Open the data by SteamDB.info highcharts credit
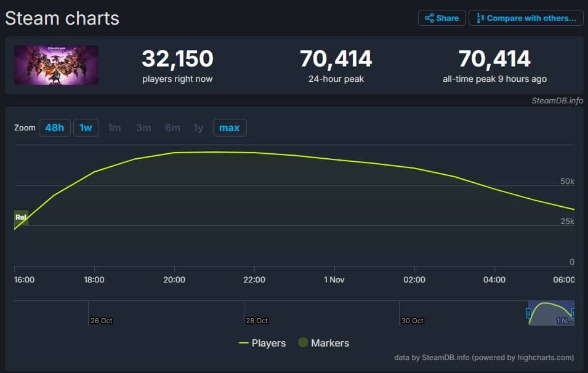Screen dimensions: 588x373 (x=484, y=358)
